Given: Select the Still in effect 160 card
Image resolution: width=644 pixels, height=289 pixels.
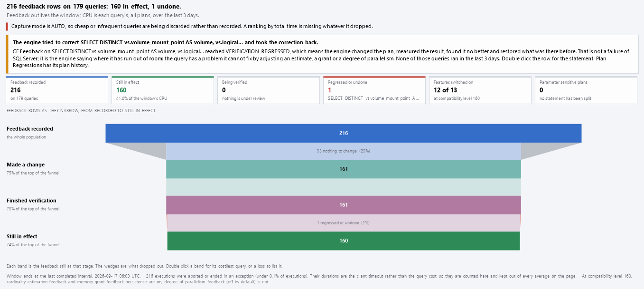Looking at the screenshot, I should [x=163, y=90].
